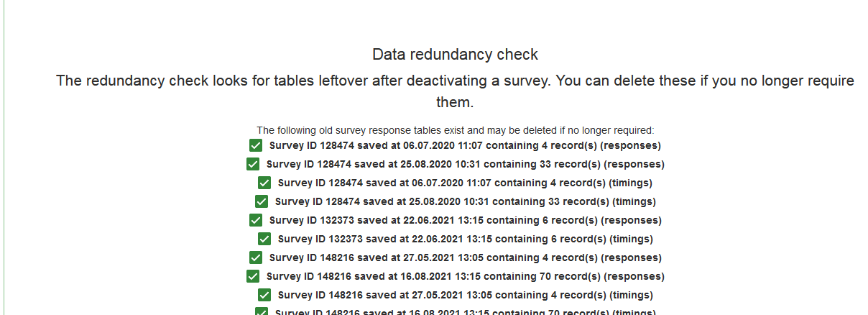Viewport: 868px width, 315px height.
Task: Uncheck Survey 148216 27.05.2021 responses checkbox
Action: [255, 257]
